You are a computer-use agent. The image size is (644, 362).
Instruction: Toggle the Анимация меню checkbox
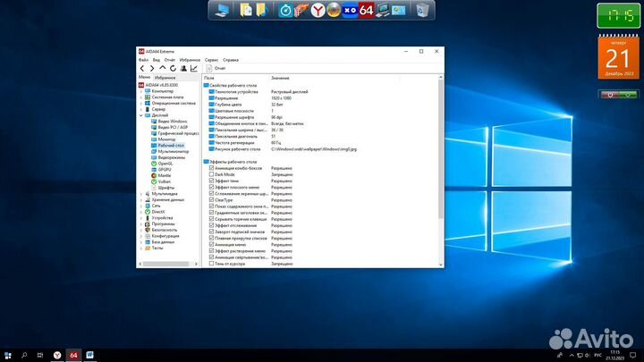click(x=211, y=245)
